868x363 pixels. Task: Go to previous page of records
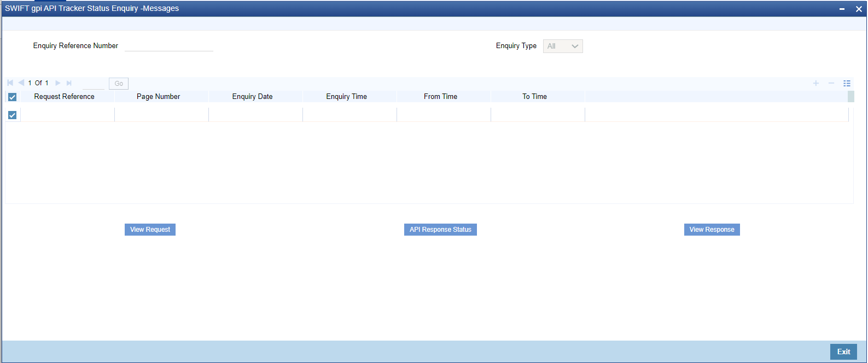pos(21,83)
